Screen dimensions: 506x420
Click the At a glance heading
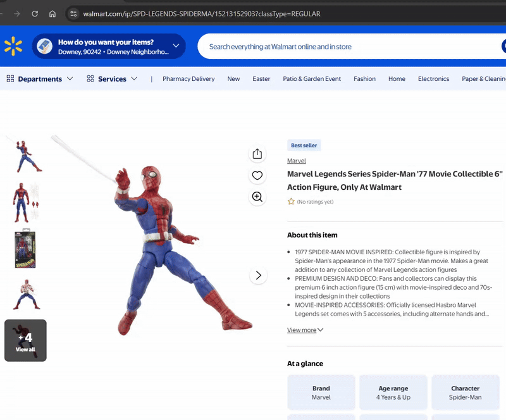tap(305, 364)
